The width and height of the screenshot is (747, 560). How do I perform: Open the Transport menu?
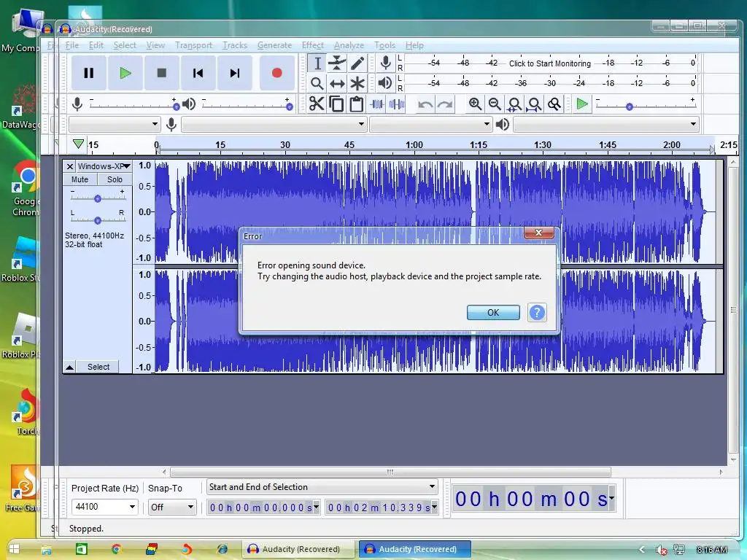coord(193,45)
